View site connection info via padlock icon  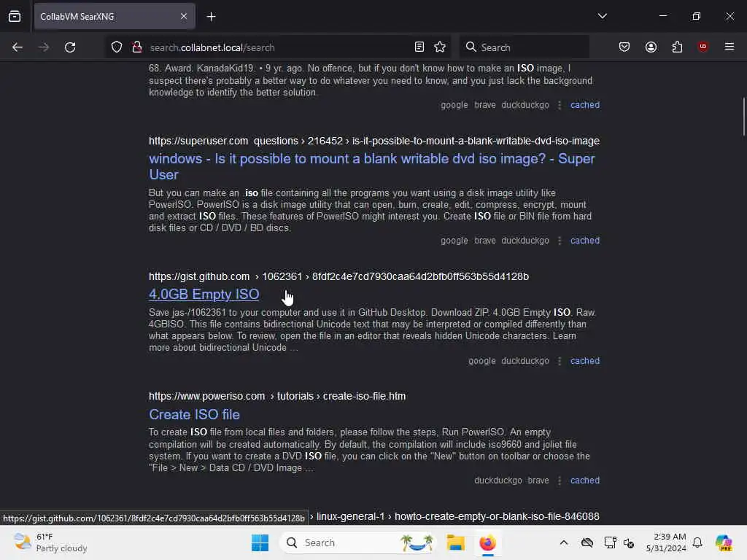(137, 47)
